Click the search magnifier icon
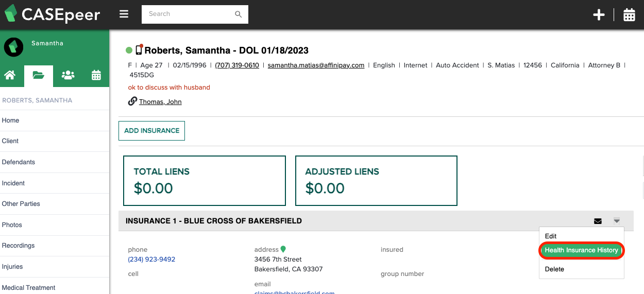The width and height of the screenshot is (644, 294). [x=238, y=14]
